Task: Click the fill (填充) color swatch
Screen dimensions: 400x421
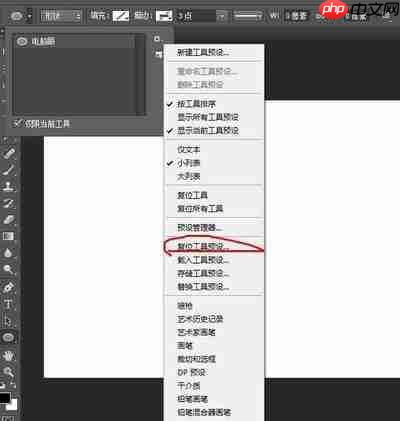Action: point(121,16)
